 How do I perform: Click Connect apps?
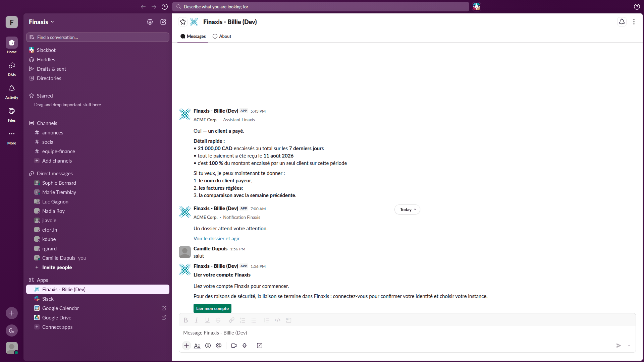[98, 327]
